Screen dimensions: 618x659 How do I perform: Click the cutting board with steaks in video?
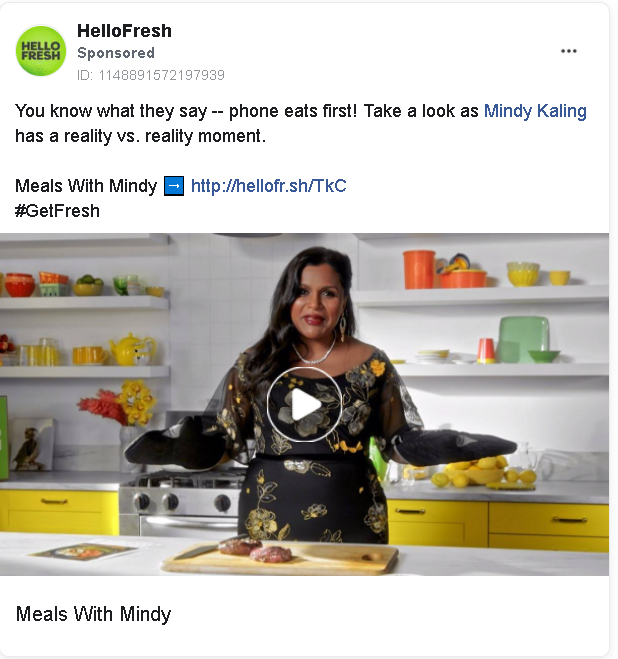pos(281,556)
